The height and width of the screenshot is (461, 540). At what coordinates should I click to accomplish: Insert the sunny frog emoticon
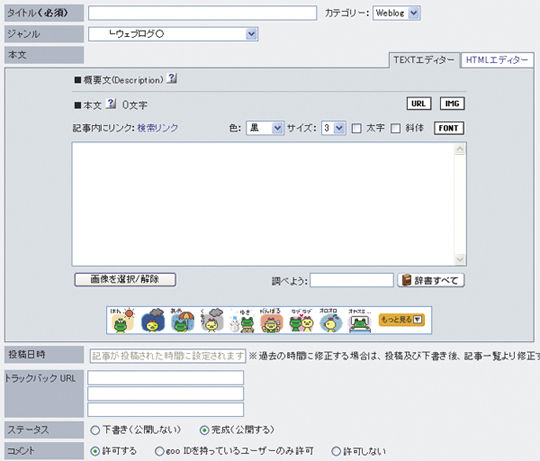click(x=122, y=321)
